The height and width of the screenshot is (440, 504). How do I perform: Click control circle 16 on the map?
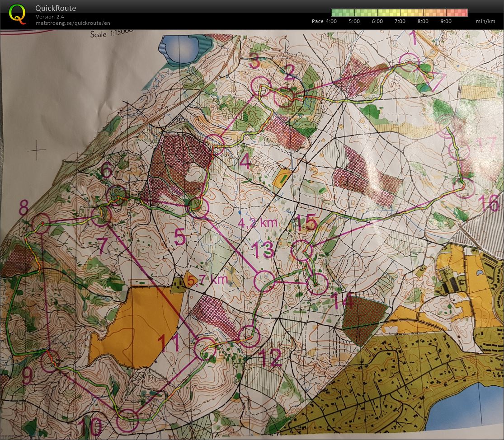coord(464,188)
